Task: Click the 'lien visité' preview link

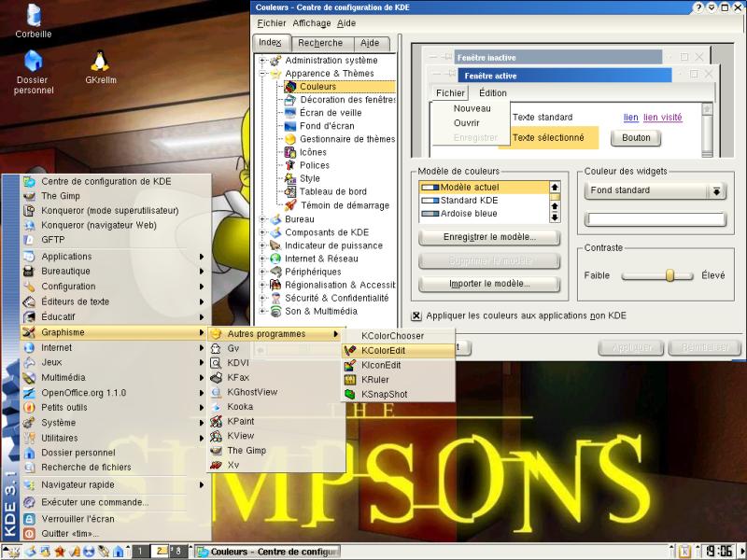Action: pos(663,118)
